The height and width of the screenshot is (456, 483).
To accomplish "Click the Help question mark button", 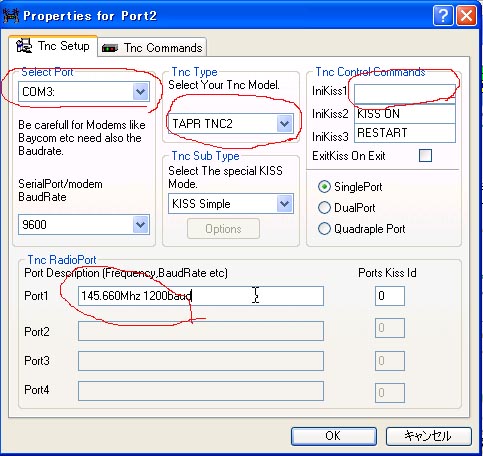I will click(x=443, y=16).
